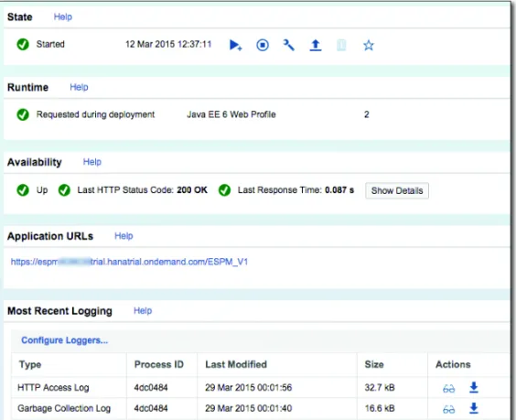Viewport: 516px width, 420px height.
Task: View Garbage Collection Log with glasses icon
Action: coord(448,409)
